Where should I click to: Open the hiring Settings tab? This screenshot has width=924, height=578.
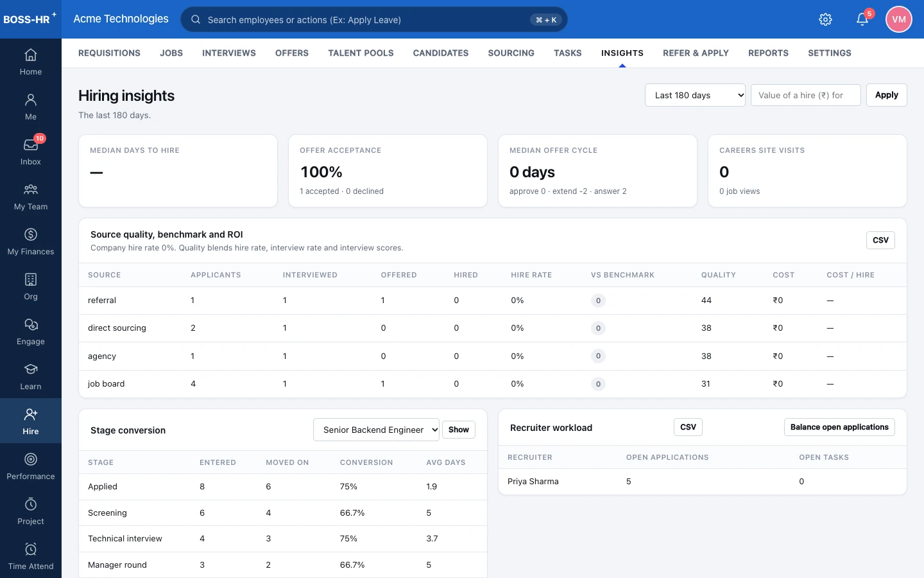click(x=830, y=53)
